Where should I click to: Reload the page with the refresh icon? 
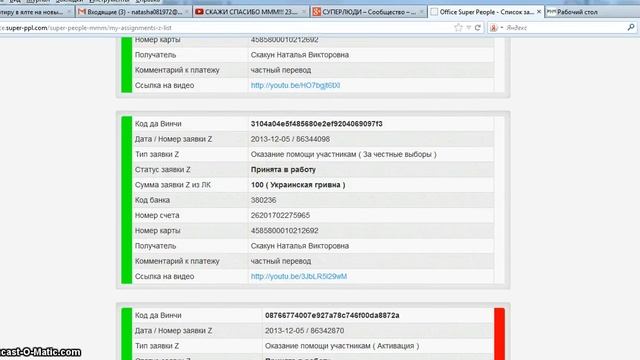478,28
